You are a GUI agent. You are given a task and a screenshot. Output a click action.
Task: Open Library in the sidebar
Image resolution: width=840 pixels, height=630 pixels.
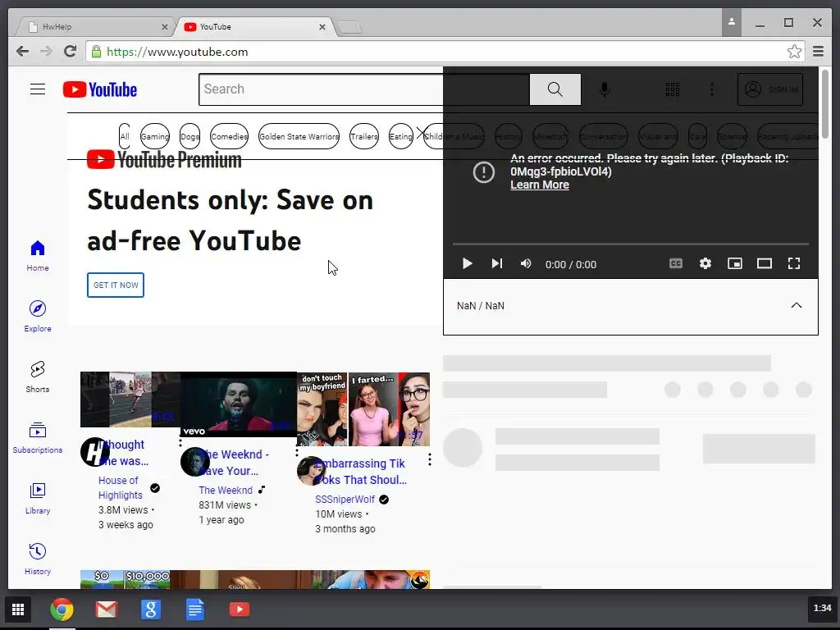click(x=38, y=499)
